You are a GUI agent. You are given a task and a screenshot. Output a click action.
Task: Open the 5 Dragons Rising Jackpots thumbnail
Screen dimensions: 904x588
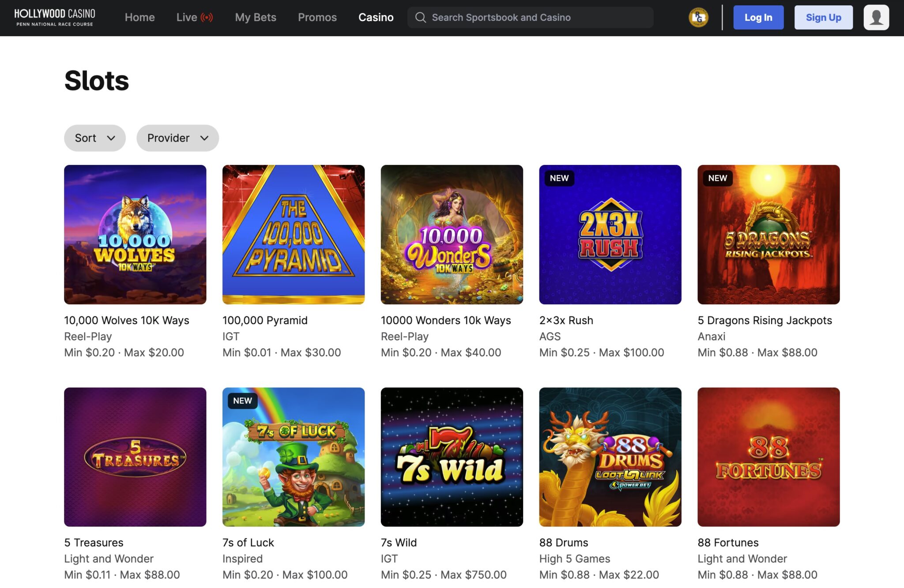tap(768, 234)
